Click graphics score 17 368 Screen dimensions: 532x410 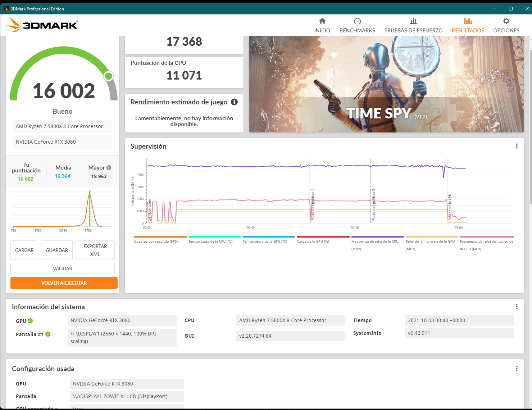point(184,42)
